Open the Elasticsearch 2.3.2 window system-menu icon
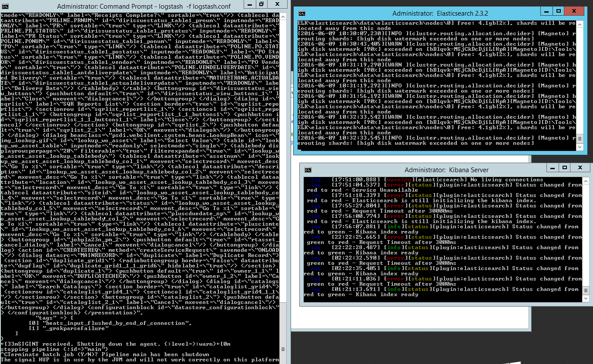The image size is (593, 364). 302,13
